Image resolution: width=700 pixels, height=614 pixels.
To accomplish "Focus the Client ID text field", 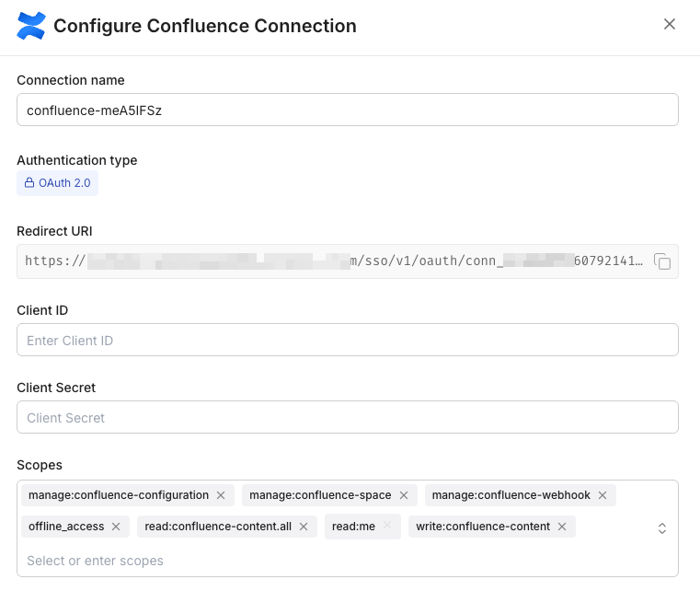I will pos(347,341).
